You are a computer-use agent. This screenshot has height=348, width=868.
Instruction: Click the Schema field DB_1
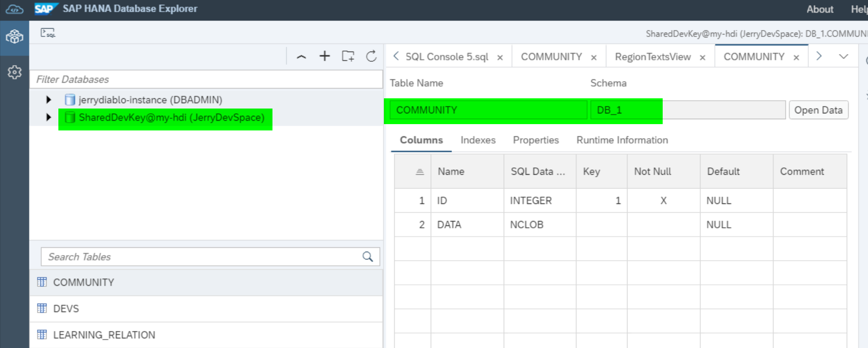click(x=687, y=110)
